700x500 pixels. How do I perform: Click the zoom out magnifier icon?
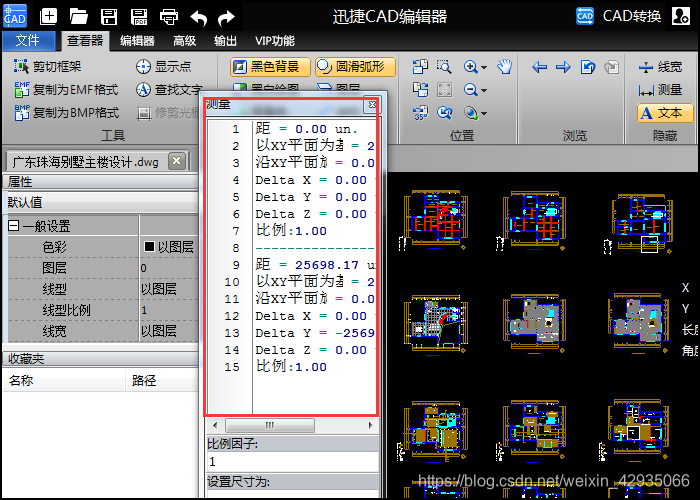pos(471,90)
